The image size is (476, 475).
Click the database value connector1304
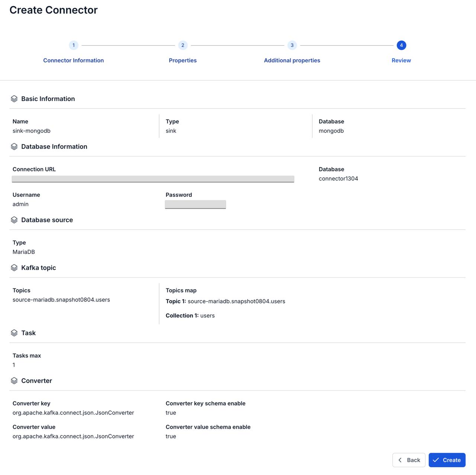click(338, 178)
